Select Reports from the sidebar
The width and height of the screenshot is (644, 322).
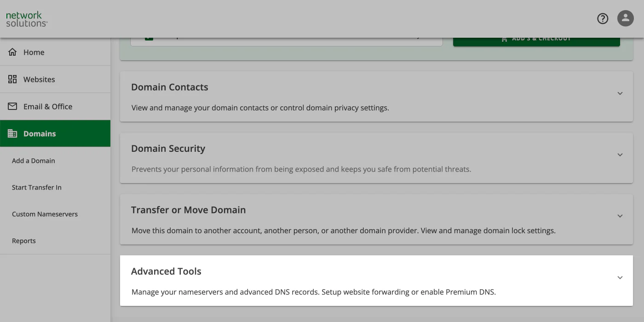pyautogui.click(x=23, y=241)
